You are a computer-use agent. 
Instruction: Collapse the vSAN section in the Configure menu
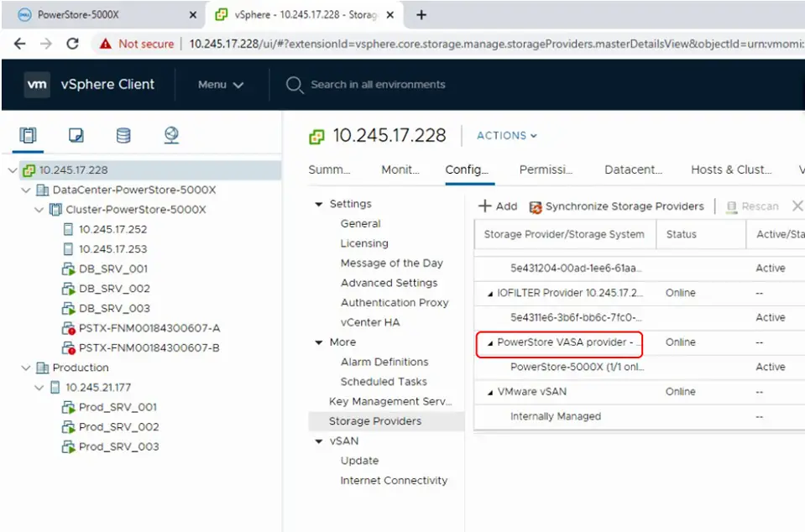(319, 441)
